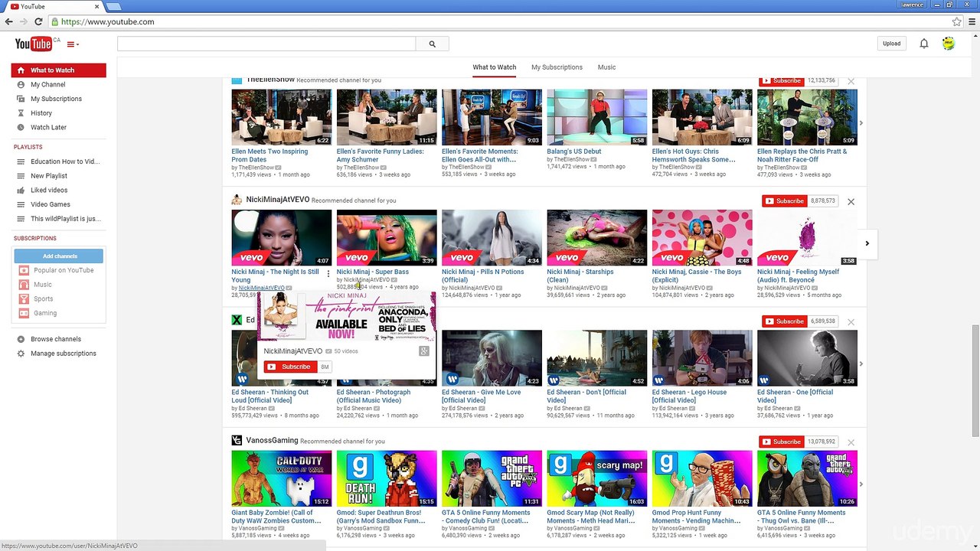The width and height of the screenshot is (980, 551).
Task: Click VanossGaming channel avatar icon
Action: coord(237,441)
